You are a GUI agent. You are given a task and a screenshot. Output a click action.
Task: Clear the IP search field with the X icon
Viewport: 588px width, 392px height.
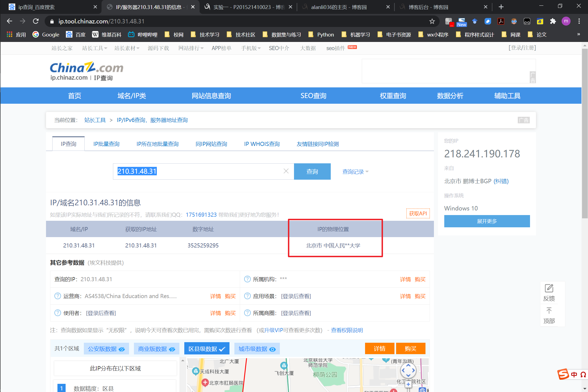286,171
